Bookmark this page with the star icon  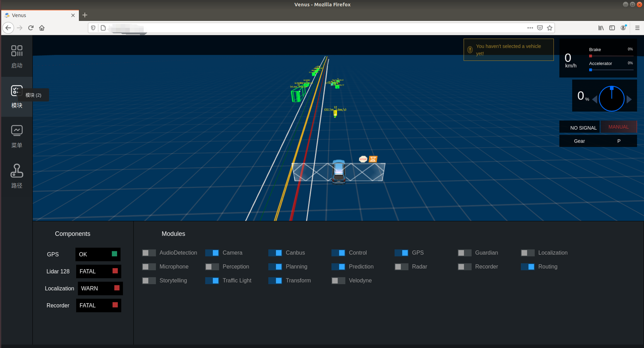(549, 28)
